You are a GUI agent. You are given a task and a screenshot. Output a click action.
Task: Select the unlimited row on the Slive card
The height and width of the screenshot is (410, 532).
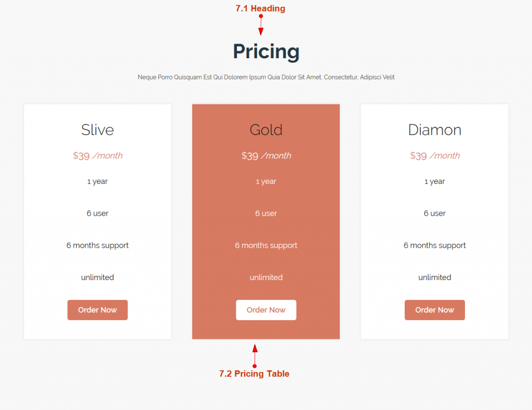(97, 277)
